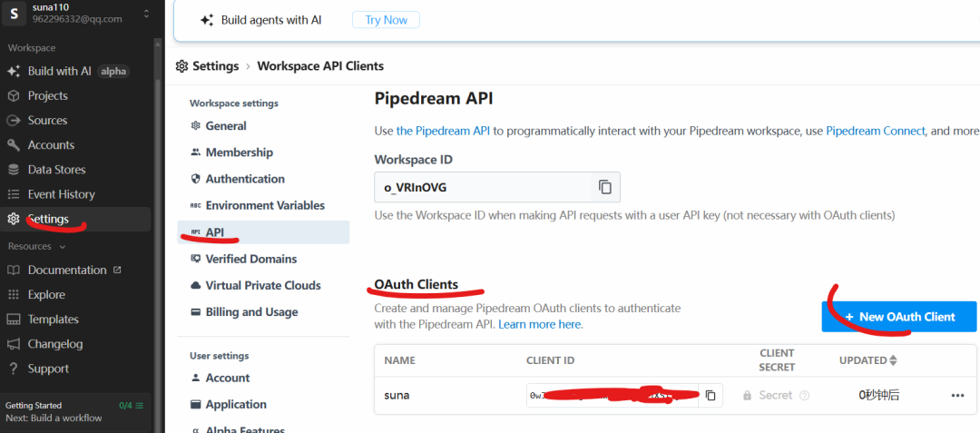The width and height of the screenshot is (980, 433).
Task: Click the alpha badge beside Build with AI
Action: point(113,71)
